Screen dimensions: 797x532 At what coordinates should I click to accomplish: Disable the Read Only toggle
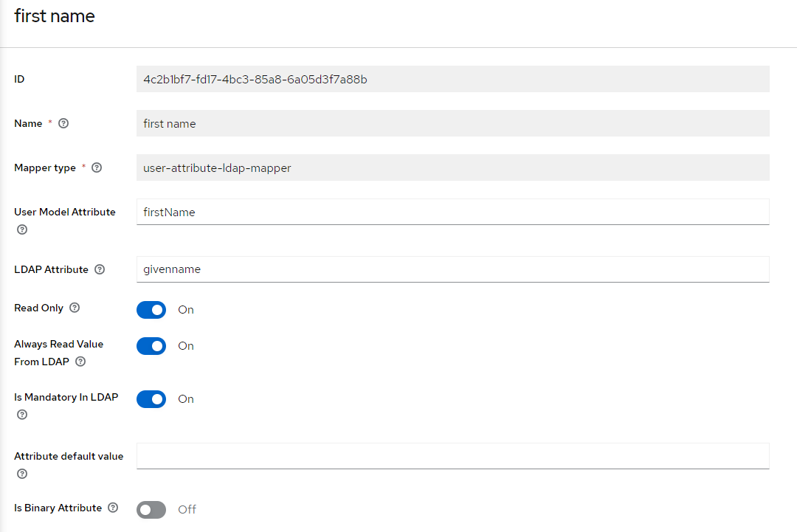coord(151,310)
